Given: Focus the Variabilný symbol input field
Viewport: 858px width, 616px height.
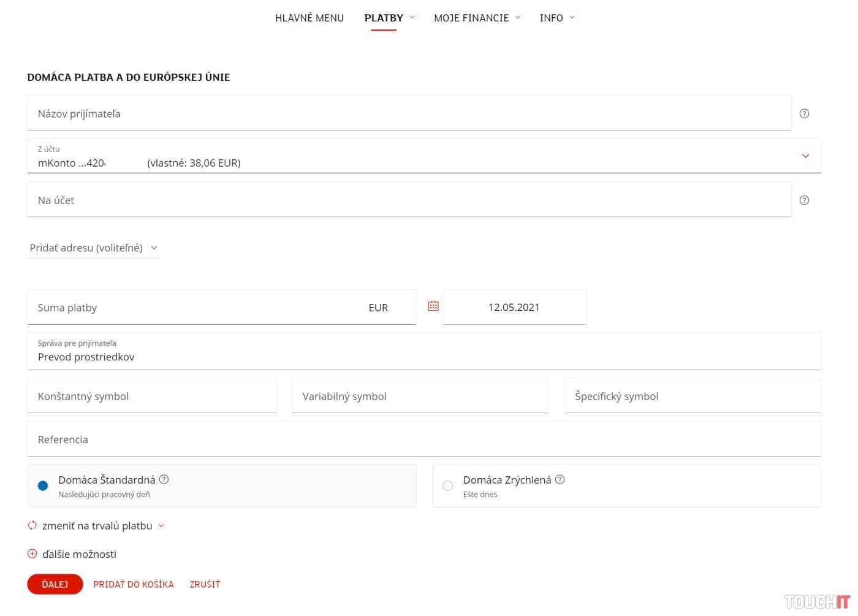Looking at the screenshot, I should [420, 396].
